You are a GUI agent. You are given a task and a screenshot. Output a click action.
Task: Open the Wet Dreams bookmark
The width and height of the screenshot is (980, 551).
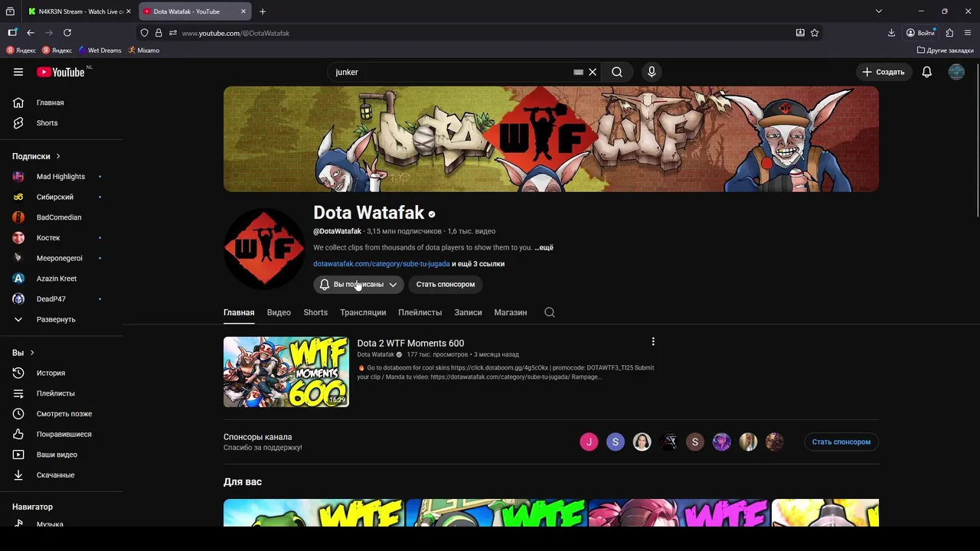(100, 51)
